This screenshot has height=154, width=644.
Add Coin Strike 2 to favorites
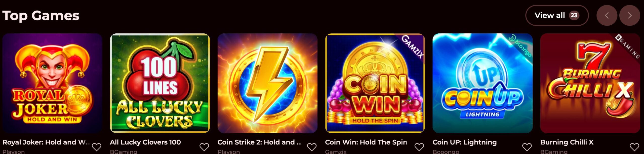click(312, 147)
